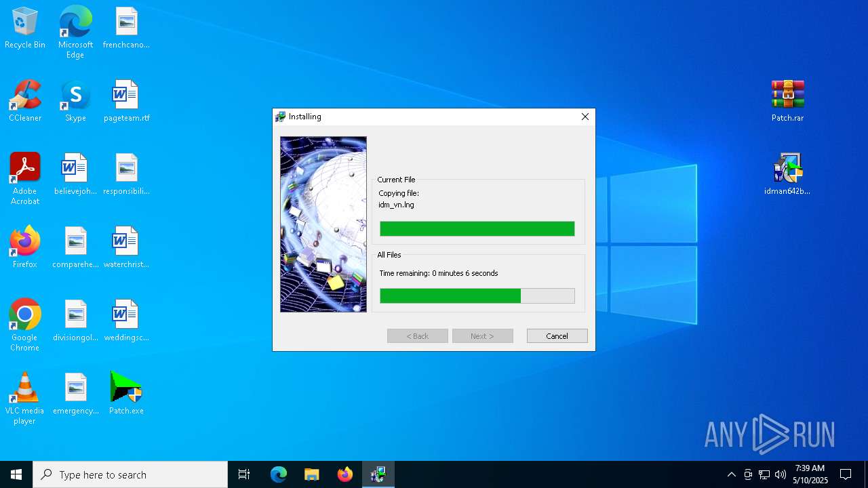
Task: Click the Current File progress bar
Action: [x=477, y=228]
